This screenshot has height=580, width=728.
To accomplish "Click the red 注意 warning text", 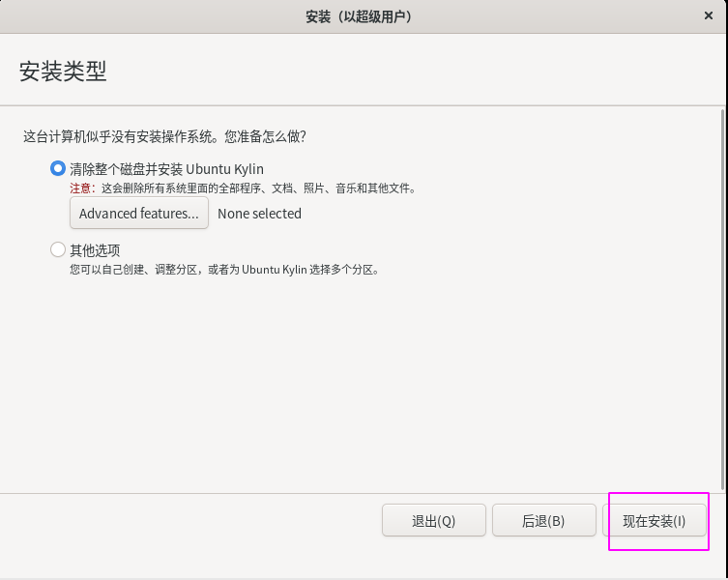I will coord(82,188).
